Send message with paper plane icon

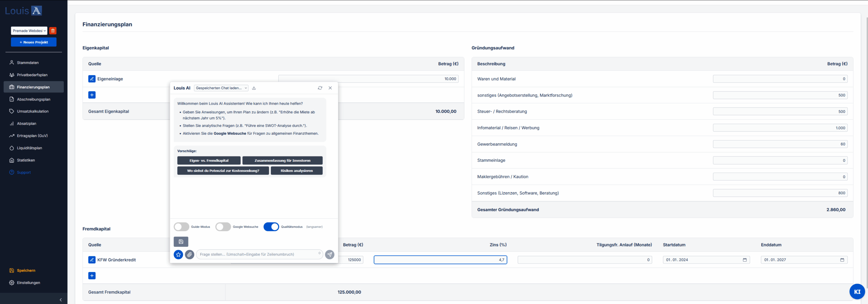pos(330,255)
